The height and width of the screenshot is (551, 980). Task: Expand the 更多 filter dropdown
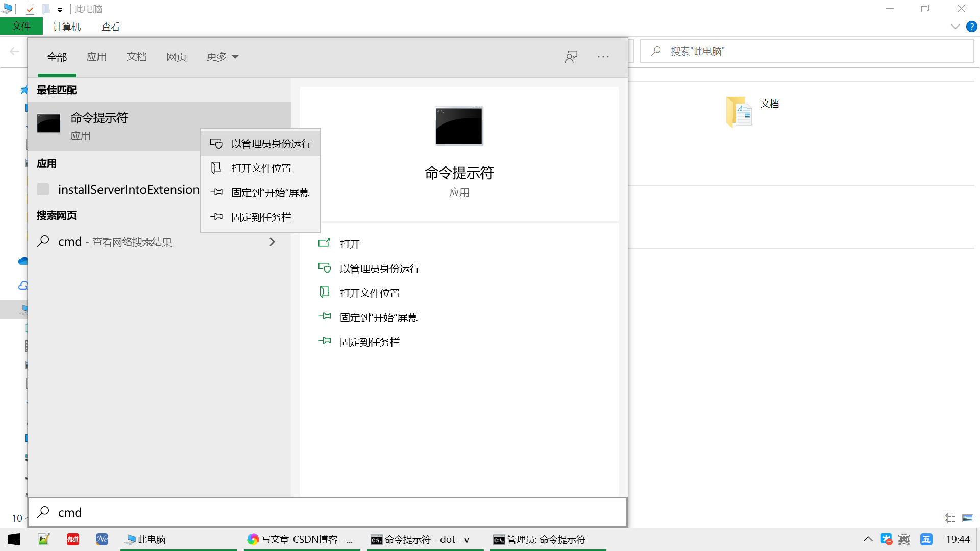coord(222,57)
